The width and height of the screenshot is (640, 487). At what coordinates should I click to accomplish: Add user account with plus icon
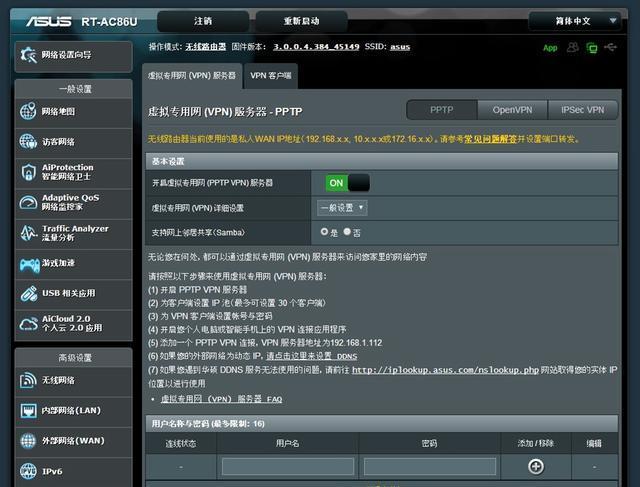pyautogui.click(x=536, y=466)
